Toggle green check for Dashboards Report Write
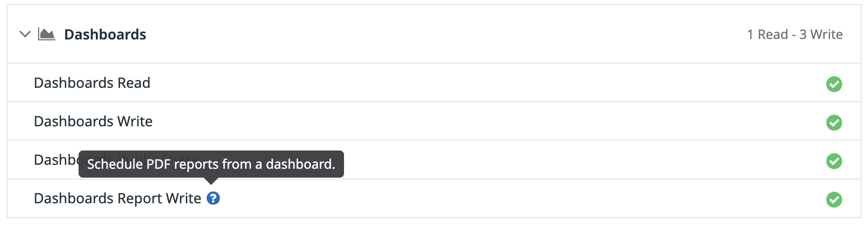868x226 pixels. coord(834,199)
